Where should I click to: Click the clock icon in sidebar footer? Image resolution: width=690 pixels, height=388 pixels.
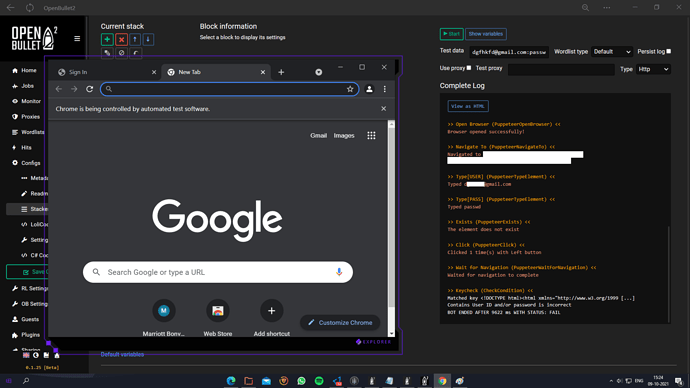coord(36,355)
